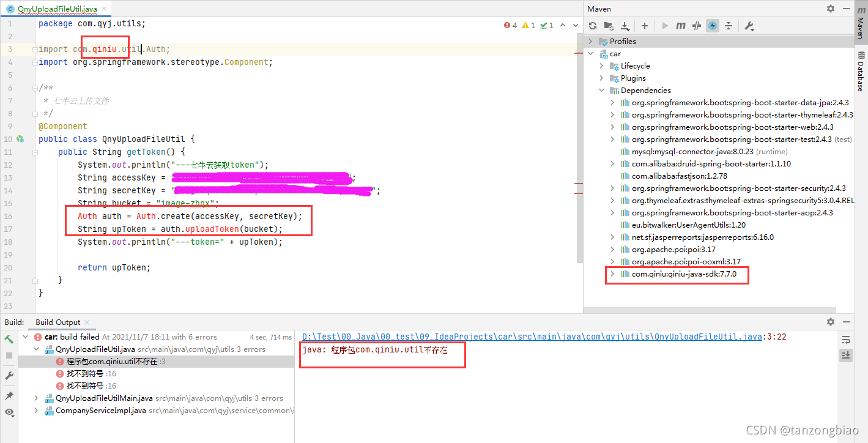Open build filter eye icon options
This screenshot has height=443, width=868.
coord(9,412)
